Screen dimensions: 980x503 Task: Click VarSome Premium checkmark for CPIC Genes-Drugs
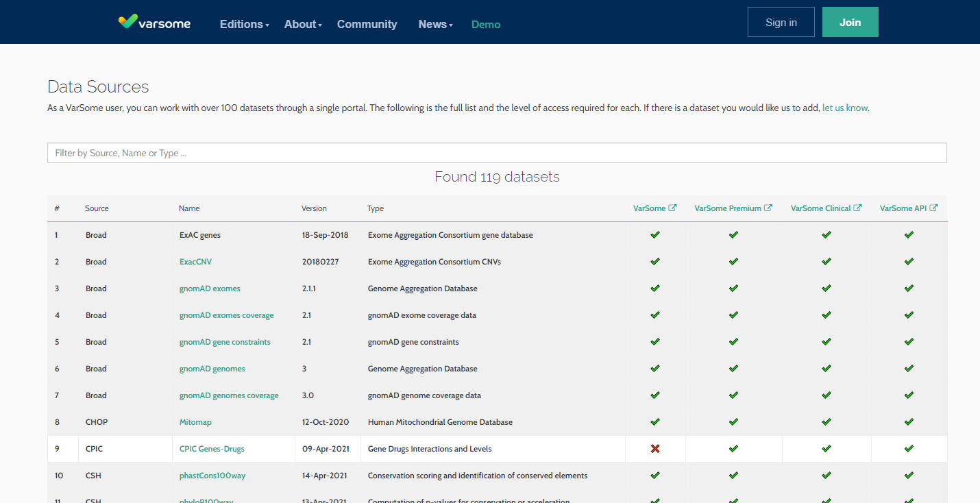tap(733, 449)
